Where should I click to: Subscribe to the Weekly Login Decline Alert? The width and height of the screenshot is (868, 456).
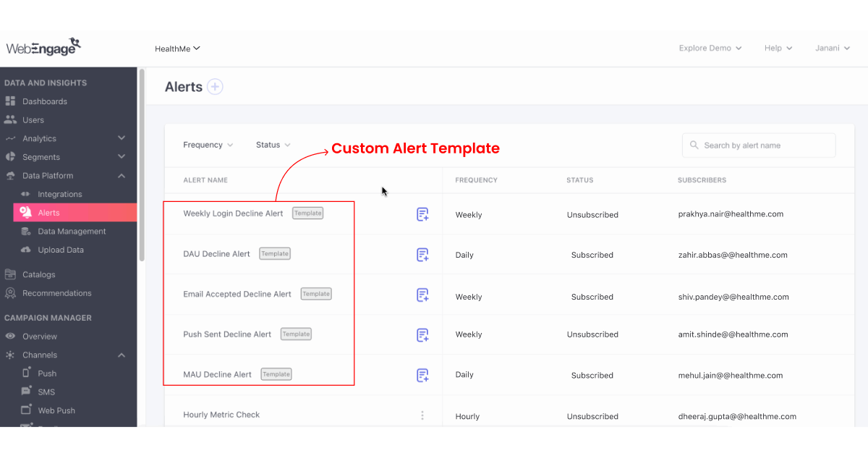pyautogui.click(x=422, y=214)
